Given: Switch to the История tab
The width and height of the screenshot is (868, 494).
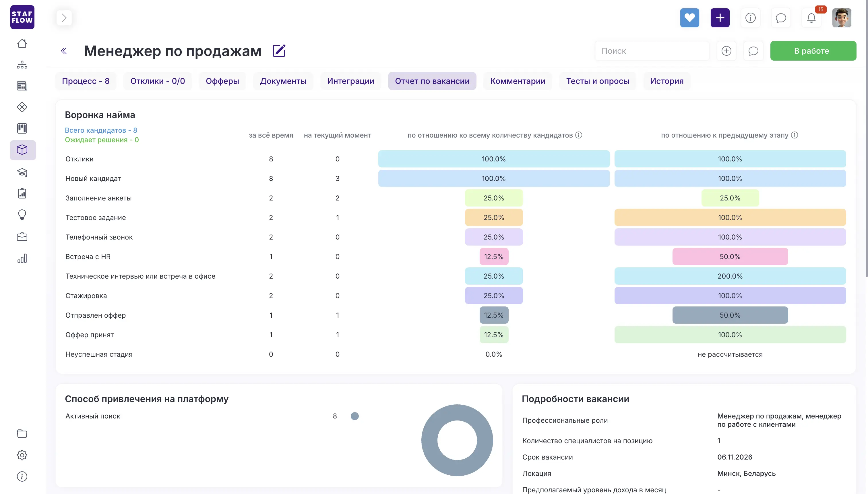Looking at the screenshot, I should click(666, 81).
